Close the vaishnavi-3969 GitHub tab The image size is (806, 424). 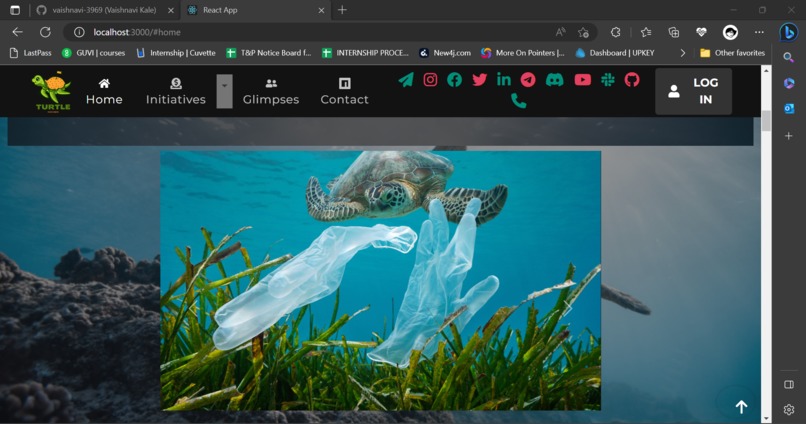pos(171,10)
